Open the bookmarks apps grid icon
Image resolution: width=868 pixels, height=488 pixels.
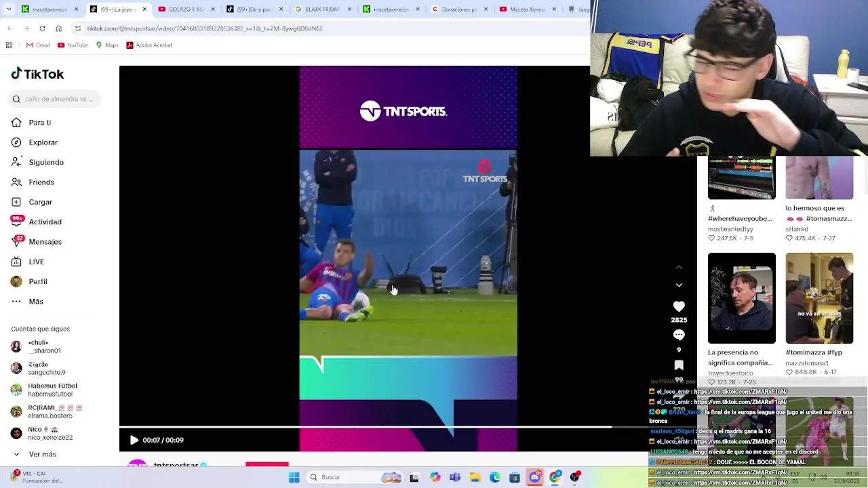[9, 45]
